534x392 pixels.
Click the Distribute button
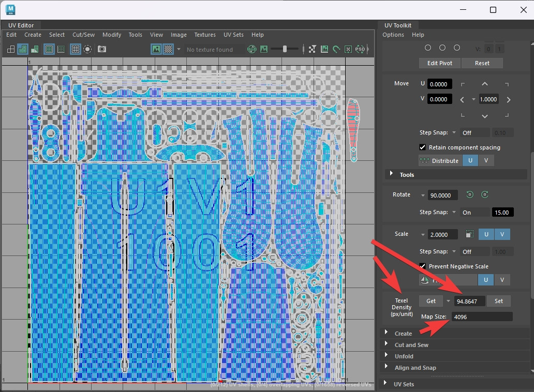pos(440,161)
